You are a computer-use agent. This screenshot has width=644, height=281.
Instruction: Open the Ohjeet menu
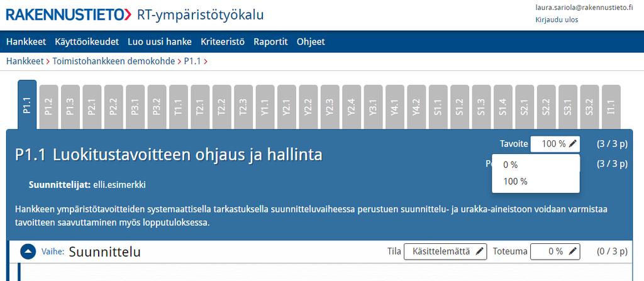tap(311, 41)
